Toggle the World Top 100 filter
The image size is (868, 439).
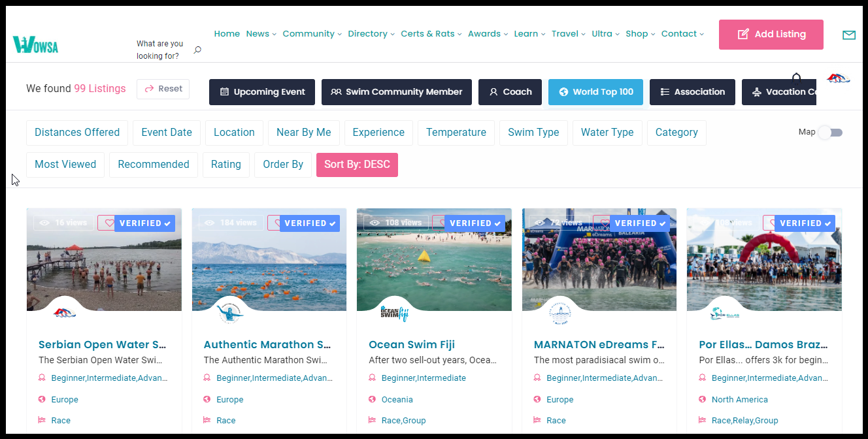[595, 92]
